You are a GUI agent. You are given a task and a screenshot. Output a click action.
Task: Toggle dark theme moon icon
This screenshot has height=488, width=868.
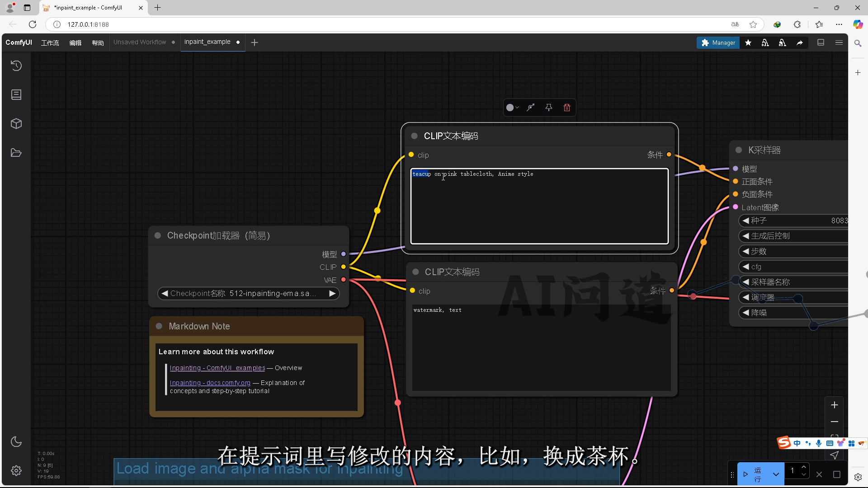click(16, 441)
